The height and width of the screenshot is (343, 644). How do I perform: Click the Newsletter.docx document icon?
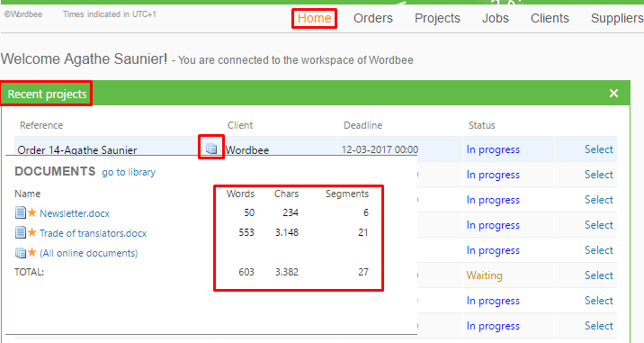(x=20, y=212)
